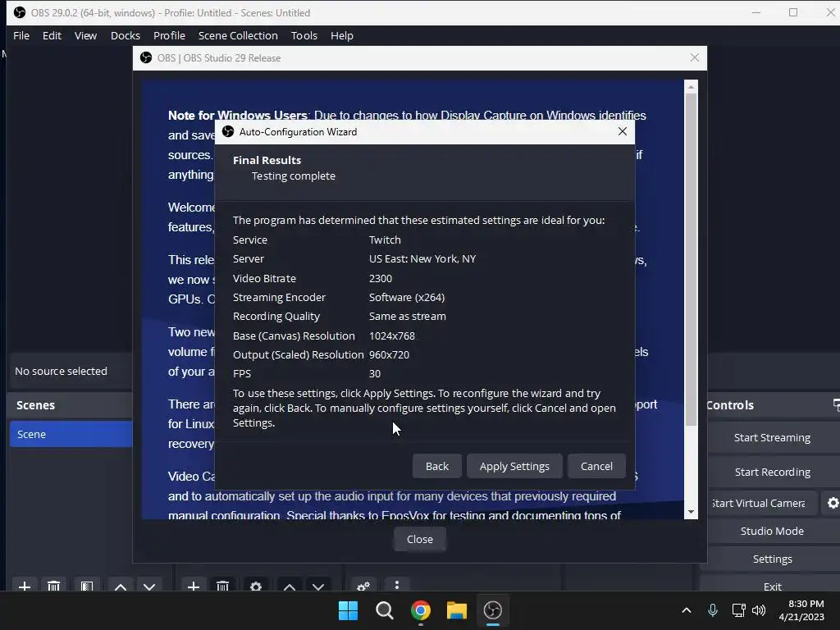Image resolution: width=840 pixels, height=630 pixels.
Task: Click Start Recording control
Action: coord(772,472)
